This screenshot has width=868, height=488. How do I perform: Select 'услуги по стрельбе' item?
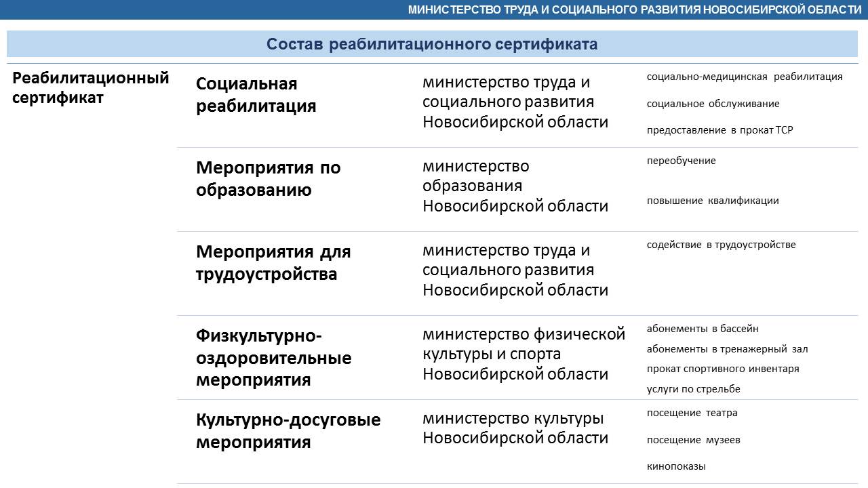tap(693, 389)
